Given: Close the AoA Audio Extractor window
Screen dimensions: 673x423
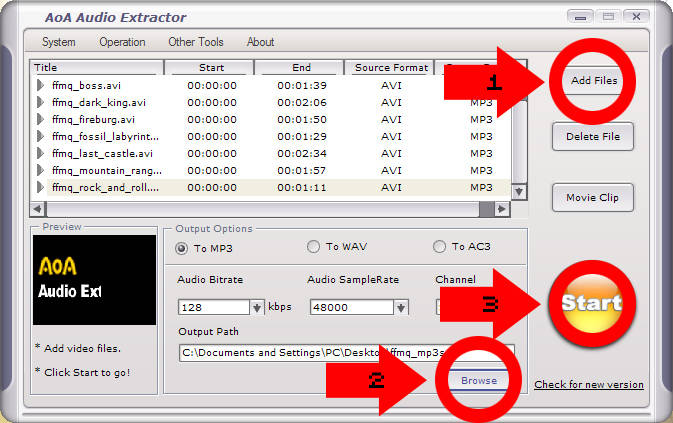Looking at the screenshot, I should coord(636,17).
